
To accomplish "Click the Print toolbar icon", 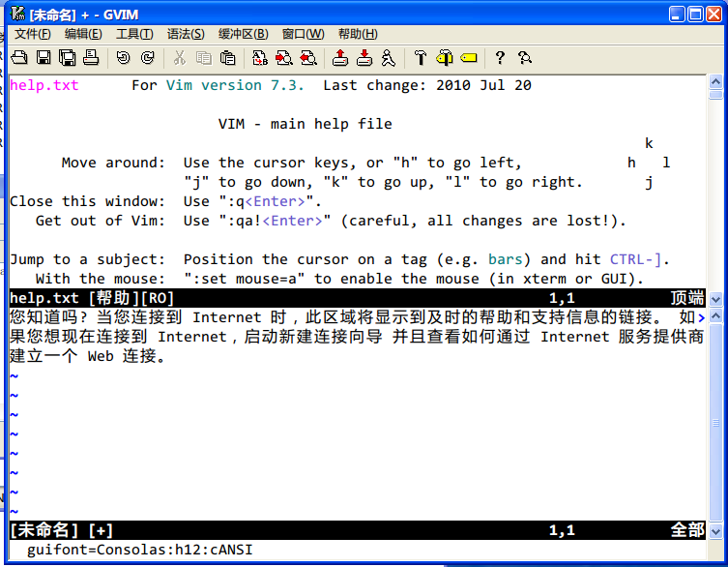I will coord(92,58).
